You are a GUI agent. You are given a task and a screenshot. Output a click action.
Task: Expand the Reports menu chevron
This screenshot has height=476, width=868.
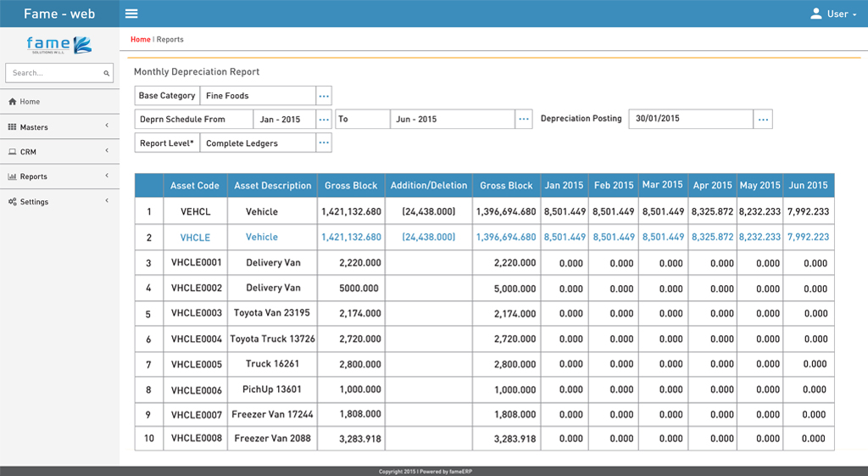(x=107, y=176)
